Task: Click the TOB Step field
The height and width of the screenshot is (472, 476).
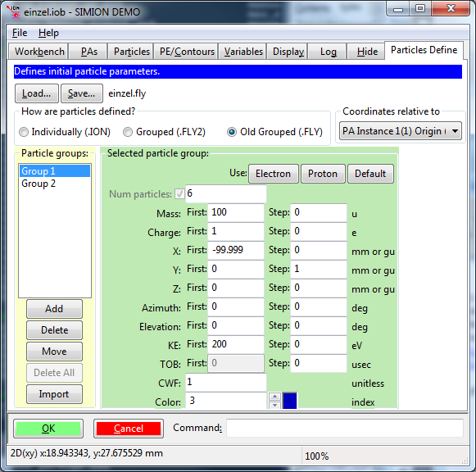Action: (319, 363)
